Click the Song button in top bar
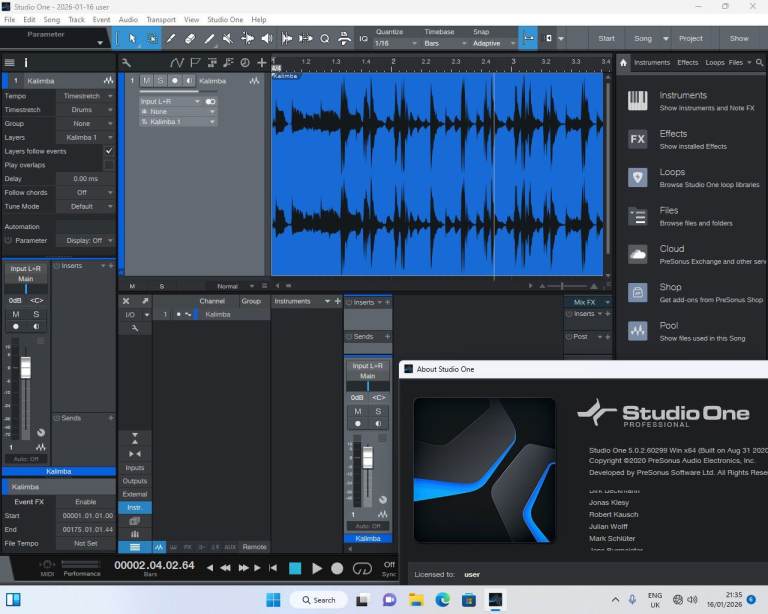Screen dimensions: 768x614 (642, 38)
